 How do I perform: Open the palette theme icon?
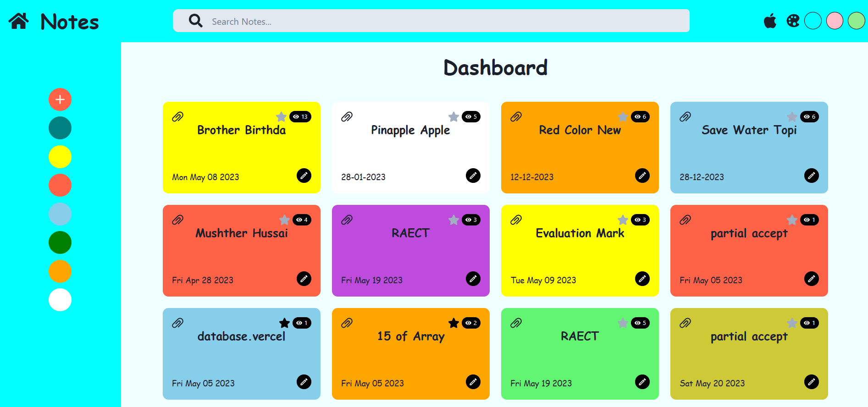pos(793,21)
